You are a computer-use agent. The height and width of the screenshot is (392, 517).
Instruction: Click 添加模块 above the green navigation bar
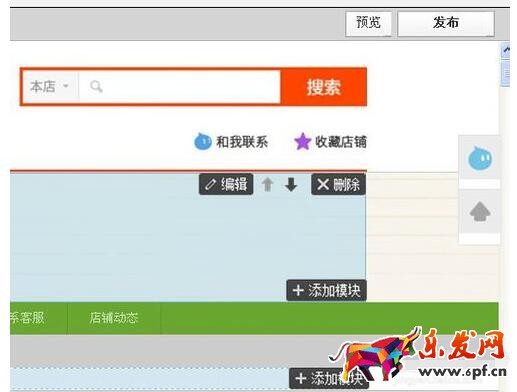click(x=326, y=290)
